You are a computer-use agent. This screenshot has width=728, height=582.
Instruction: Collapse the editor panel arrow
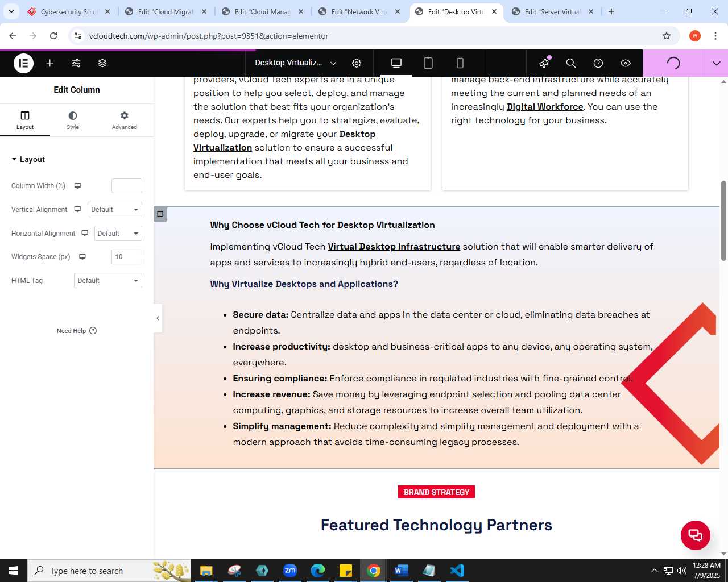coord(158,318)
